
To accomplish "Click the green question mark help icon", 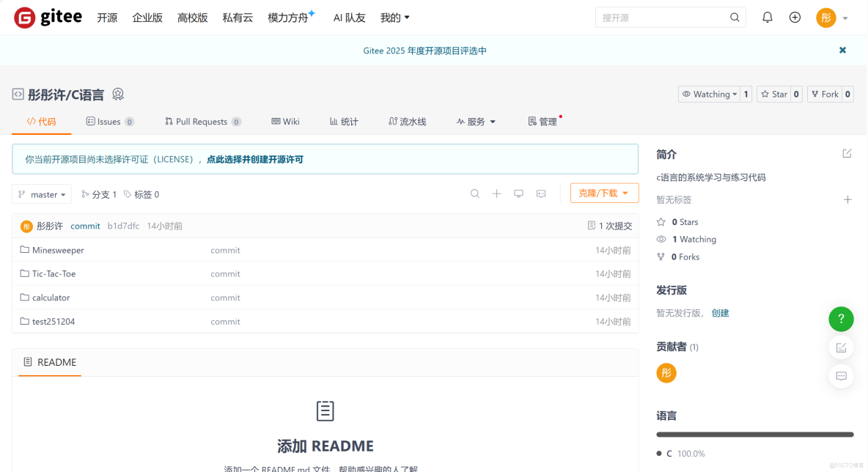I will 841,319.
